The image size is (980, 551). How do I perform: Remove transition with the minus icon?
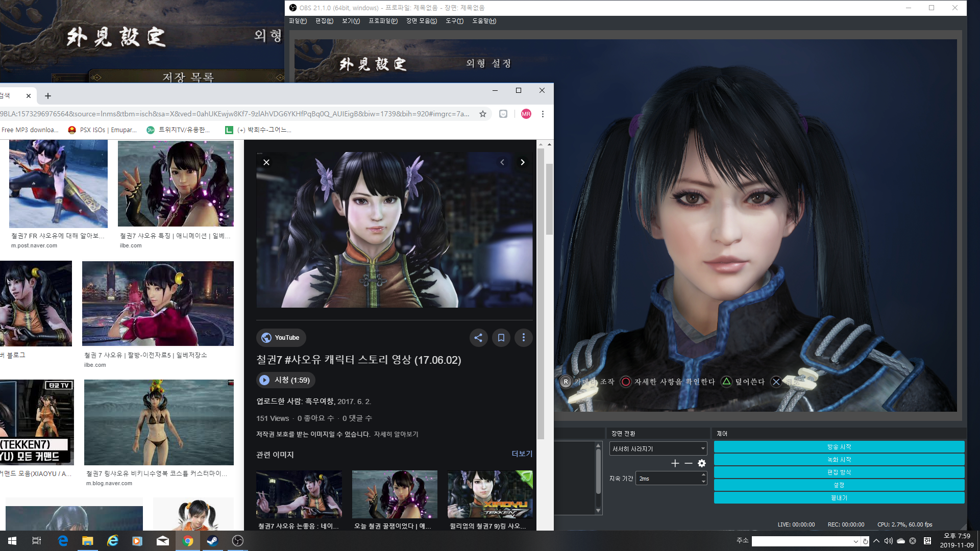click(689, 463)
